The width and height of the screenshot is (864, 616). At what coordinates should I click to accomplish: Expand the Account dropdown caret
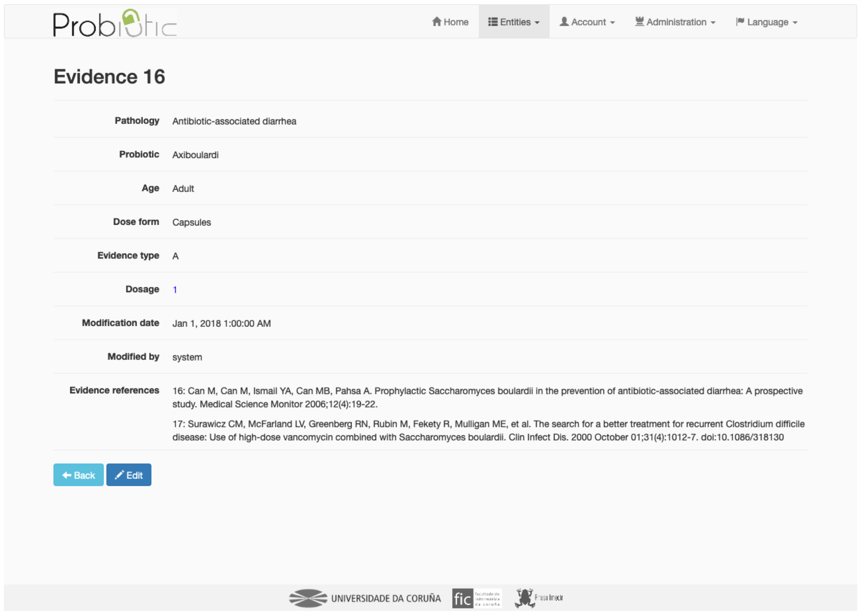613,23
